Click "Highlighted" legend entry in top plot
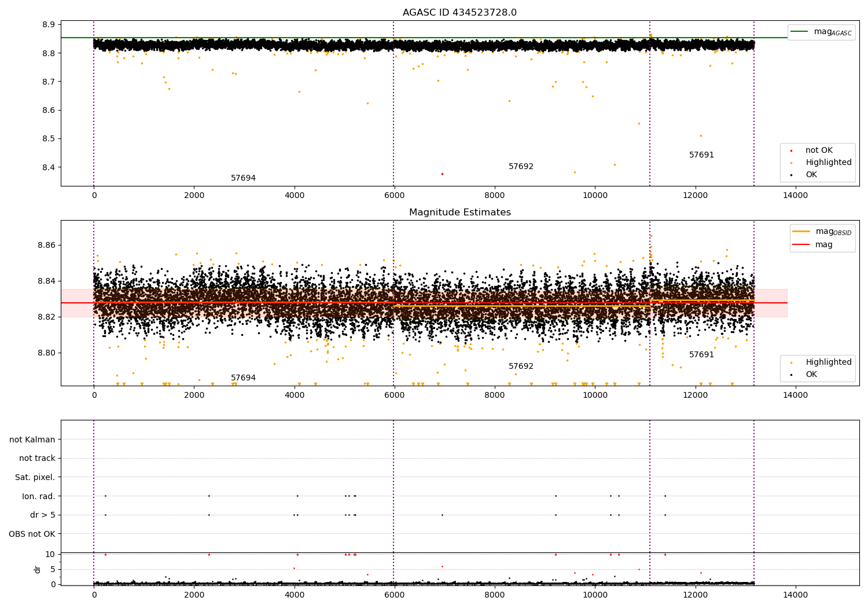This screenshot has height=608, width=868. coord(829,163)
